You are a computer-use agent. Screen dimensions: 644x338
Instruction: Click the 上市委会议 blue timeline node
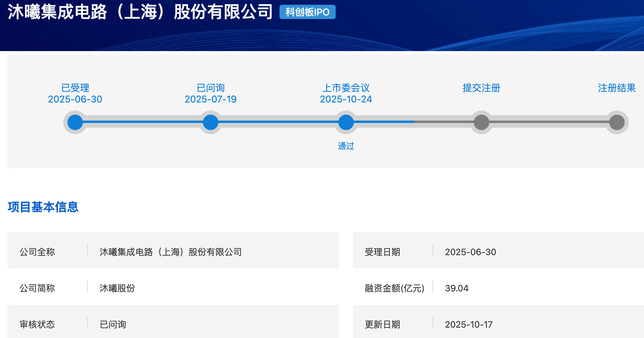click(x=346, y=122)
